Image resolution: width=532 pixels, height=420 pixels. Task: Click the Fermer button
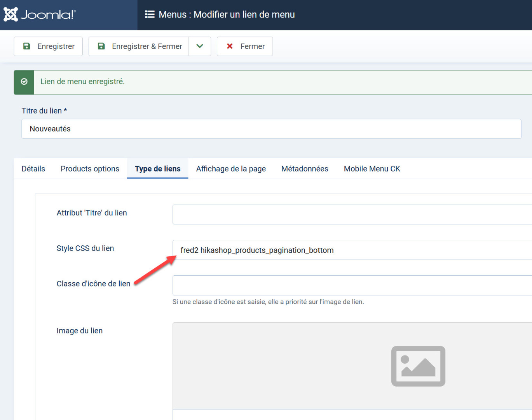[x=245, y=46]
